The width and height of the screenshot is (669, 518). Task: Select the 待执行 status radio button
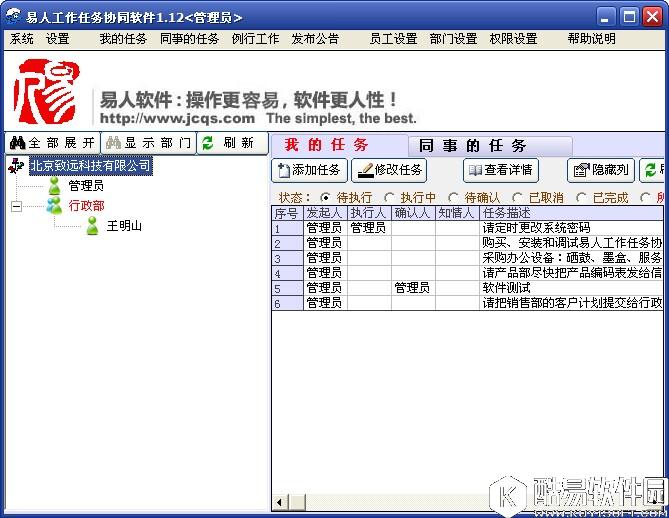pos(325,198)
